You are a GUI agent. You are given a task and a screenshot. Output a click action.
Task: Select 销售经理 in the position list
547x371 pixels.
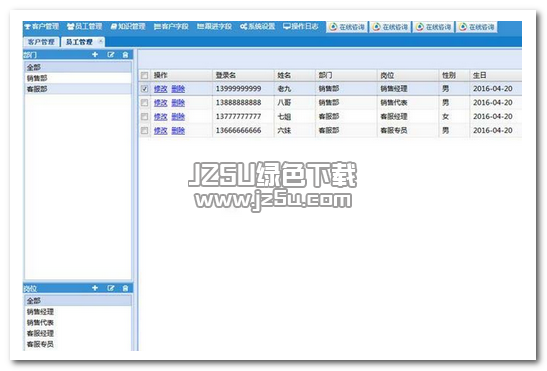(78, 312)
